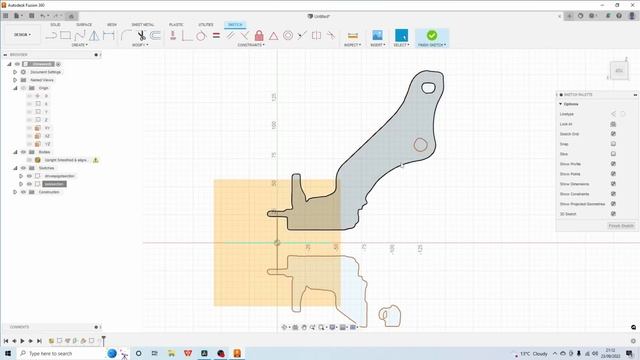The height and width of the screenshot is (360, 640).
Task: Click the Windows search box on taskbar
Action: [x=60, y=353]
